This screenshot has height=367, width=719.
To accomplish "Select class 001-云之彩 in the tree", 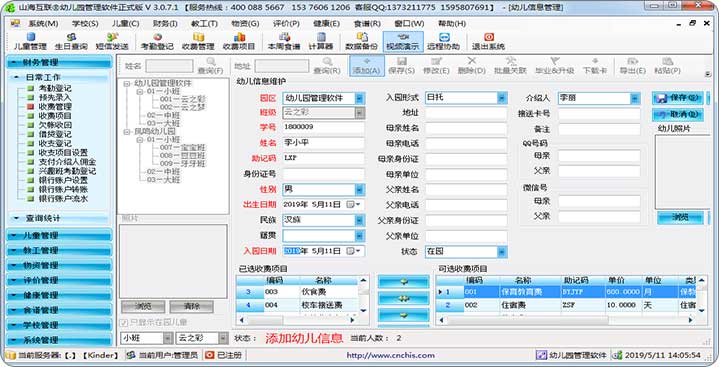I will [183, 99].
